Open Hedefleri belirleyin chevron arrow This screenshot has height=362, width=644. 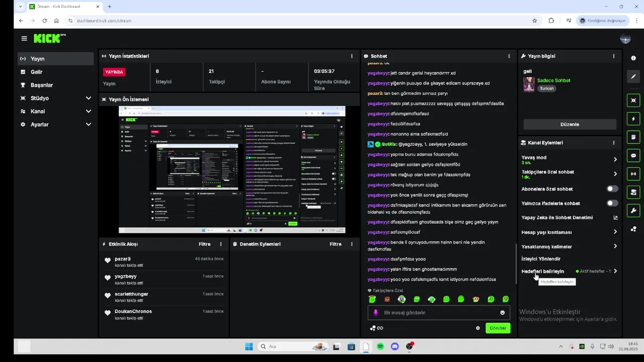(x=615, y=271)
